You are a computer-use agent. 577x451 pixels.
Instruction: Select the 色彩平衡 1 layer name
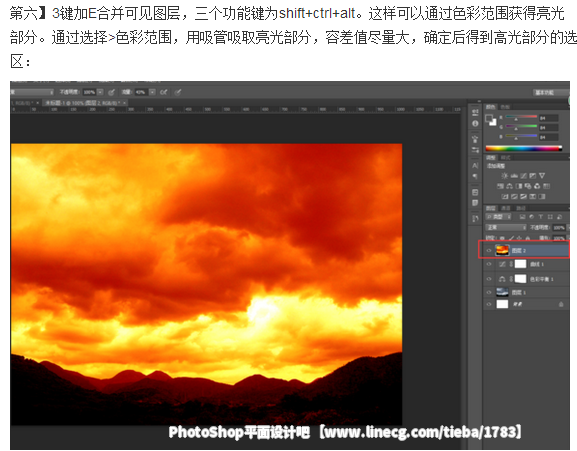(x=542, y=280)
